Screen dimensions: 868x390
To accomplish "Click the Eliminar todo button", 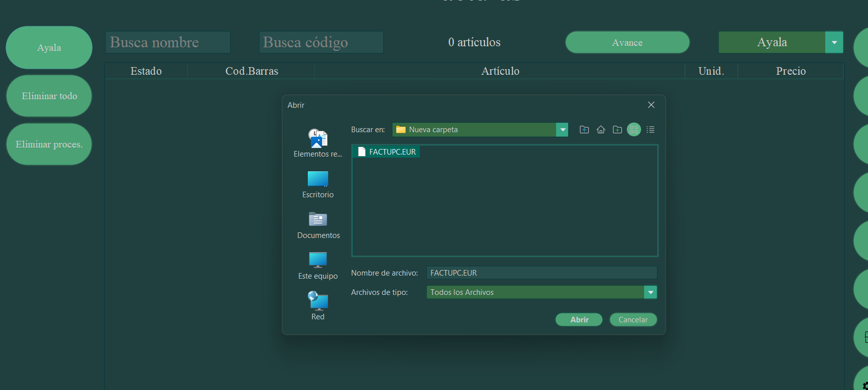I will [x=49, y=96].
